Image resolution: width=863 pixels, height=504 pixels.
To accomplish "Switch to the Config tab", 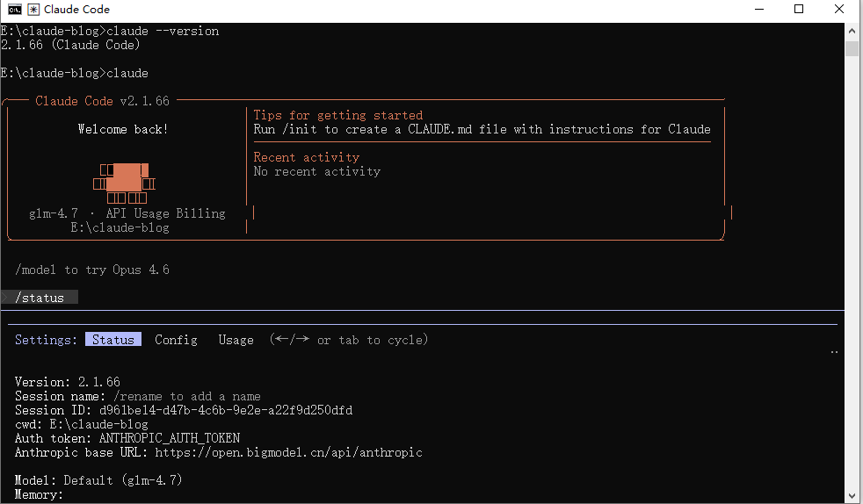I will click(x=176, y=340).
